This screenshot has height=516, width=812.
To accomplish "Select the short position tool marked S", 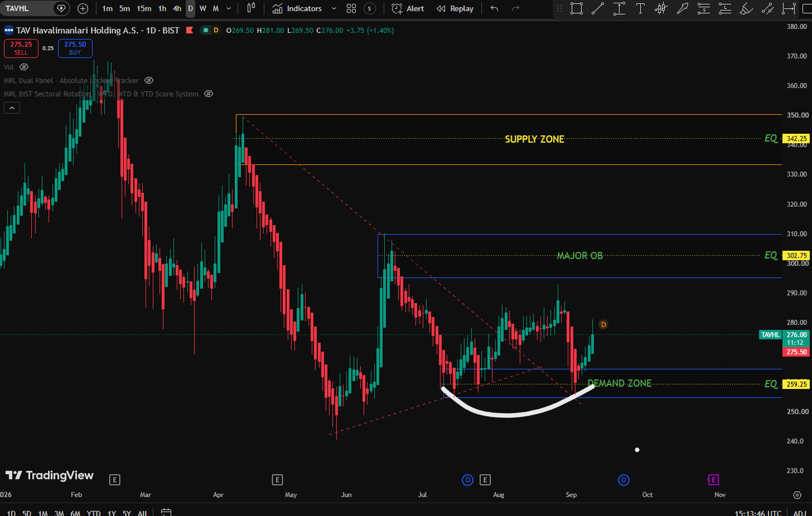I will (704, 9).
